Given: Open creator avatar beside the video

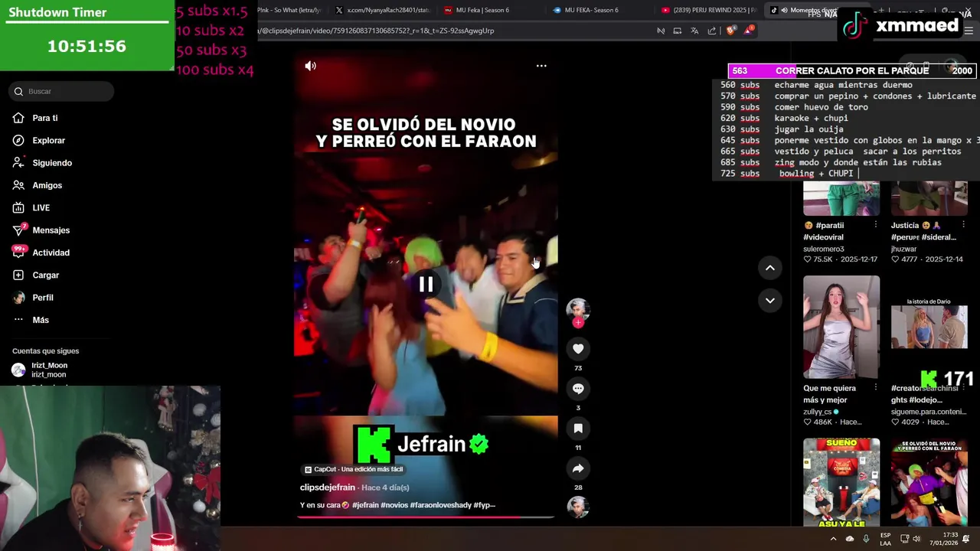Looking at the screenshot, I should (578, 308).
